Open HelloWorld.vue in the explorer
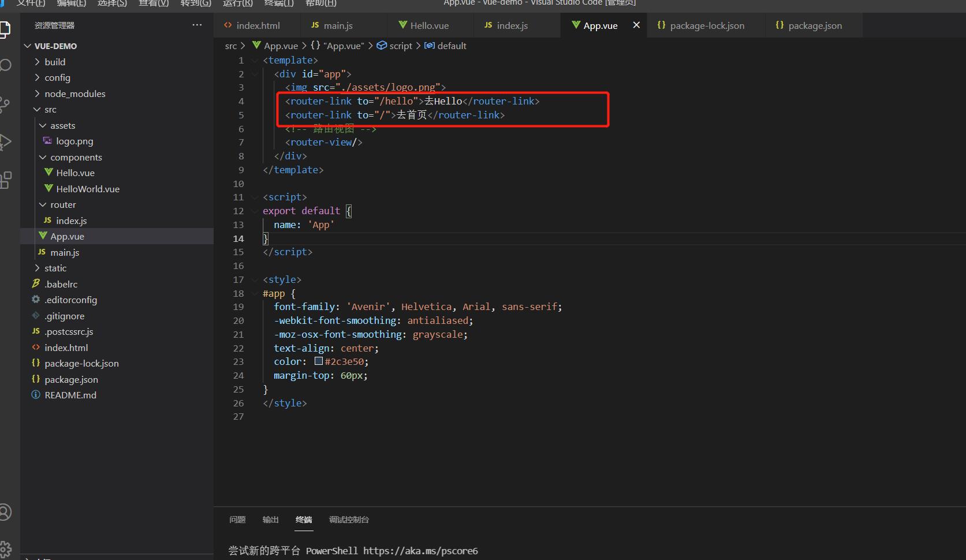This screenshot has height=560, width=966. tap(88, 189)
